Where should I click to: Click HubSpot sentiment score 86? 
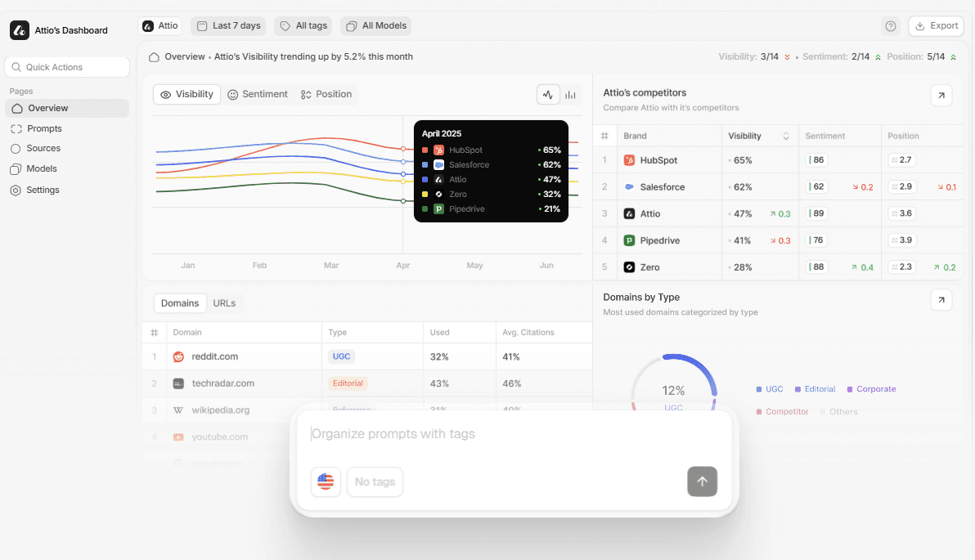[817, 160]
